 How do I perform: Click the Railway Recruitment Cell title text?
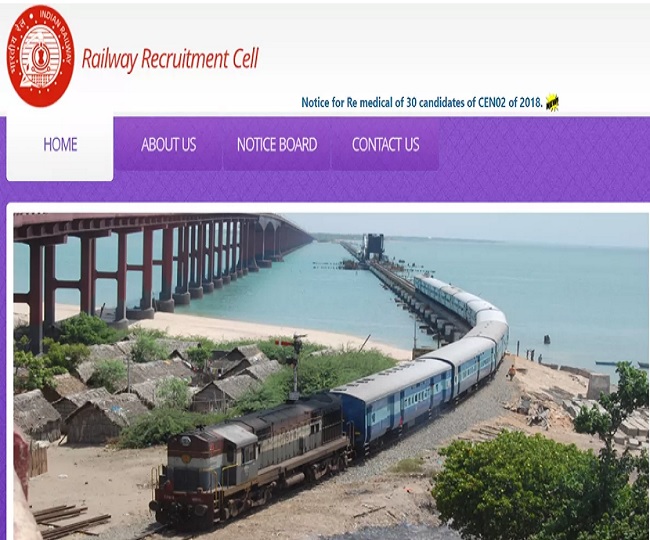(170, 58)
